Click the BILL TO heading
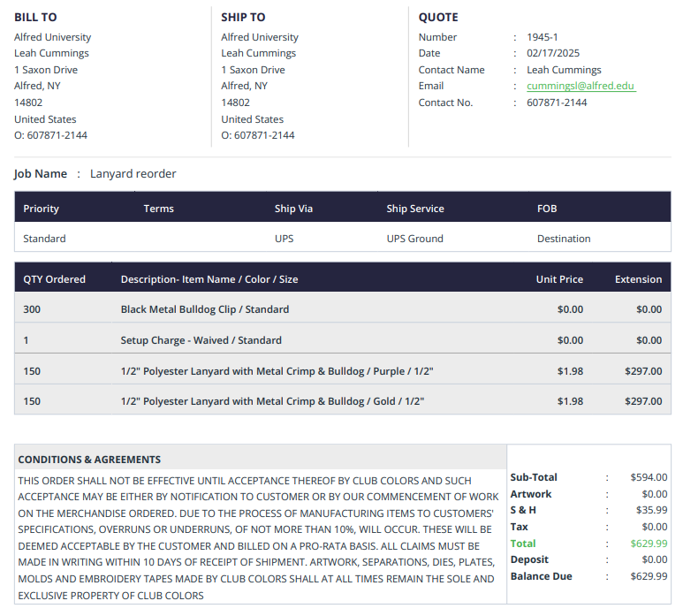The image size is (683, 616). [x=35, y=17]
